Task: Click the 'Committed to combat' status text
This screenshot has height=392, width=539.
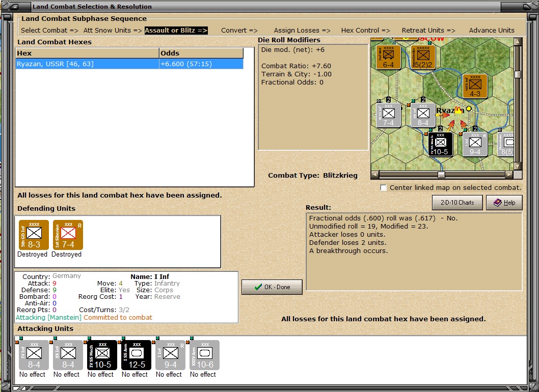Action: [118, 318]
